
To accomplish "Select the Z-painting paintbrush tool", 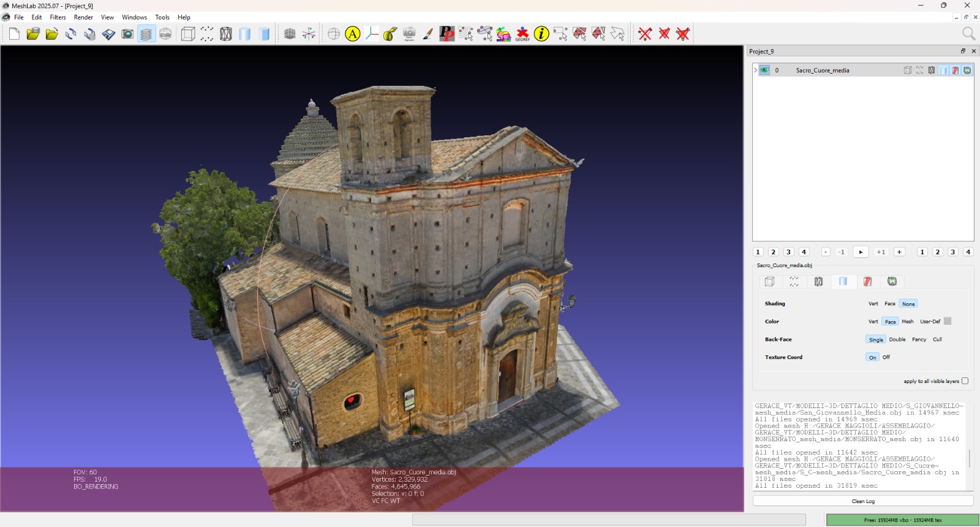I will [428, 34].
